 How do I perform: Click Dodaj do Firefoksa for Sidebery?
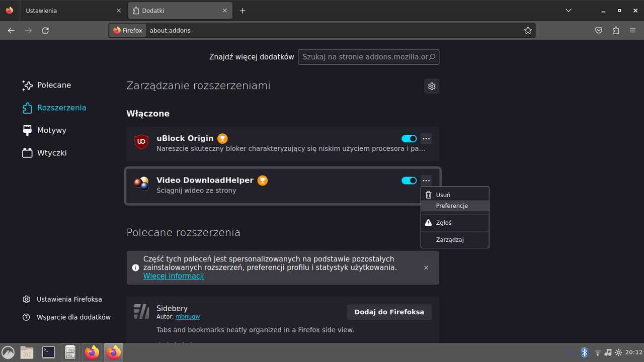(x=389, y=312)
